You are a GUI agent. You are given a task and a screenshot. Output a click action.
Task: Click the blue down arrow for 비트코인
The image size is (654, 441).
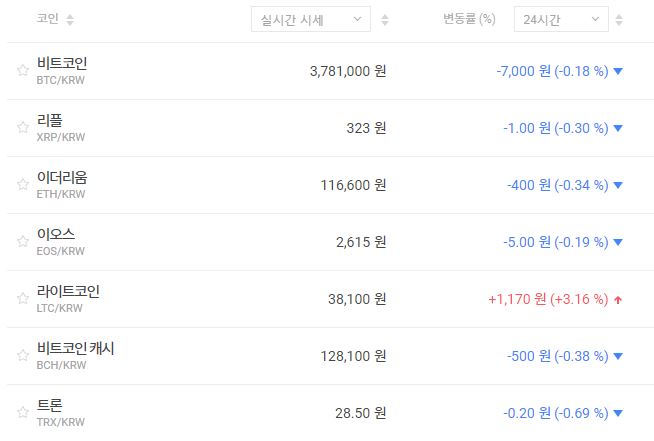pyautogui.click(x=618, y=71)
